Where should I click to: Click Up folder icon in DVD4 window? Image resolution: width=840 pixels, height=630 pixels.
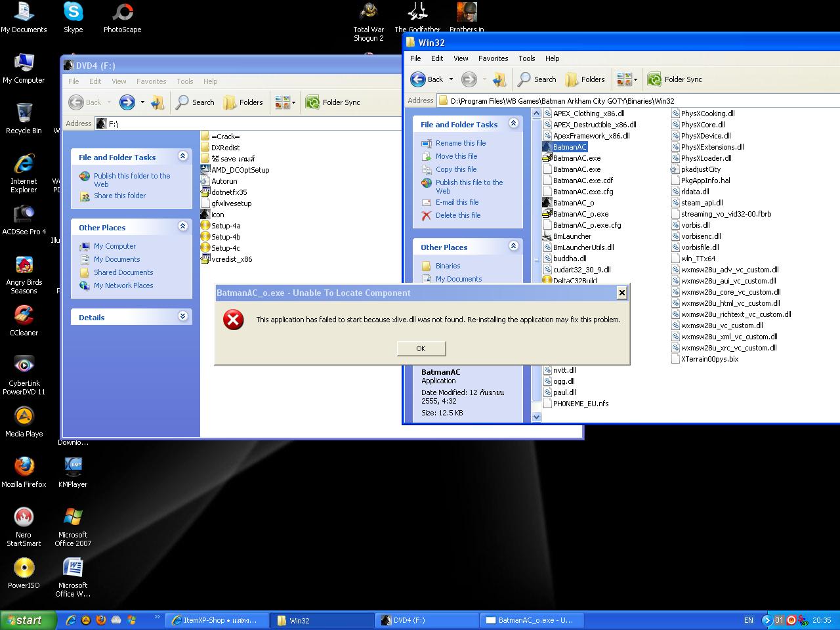157,102
